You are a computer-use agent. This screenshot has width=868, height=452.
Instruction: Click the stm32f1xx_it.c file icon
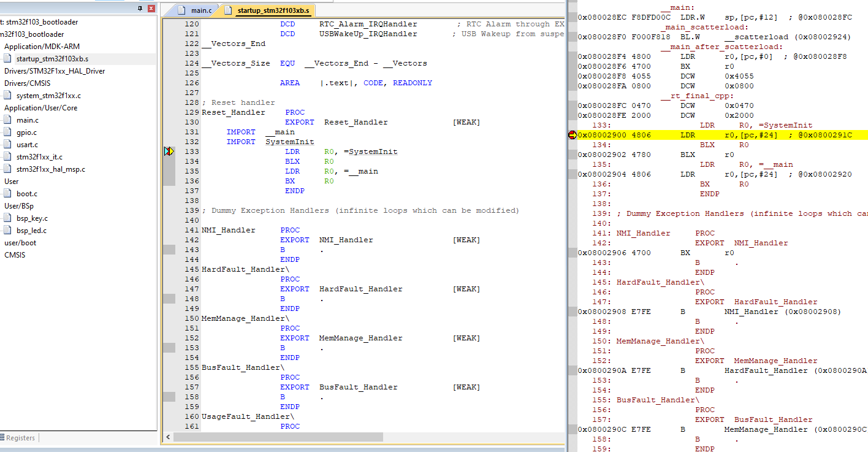coord(6,156)
